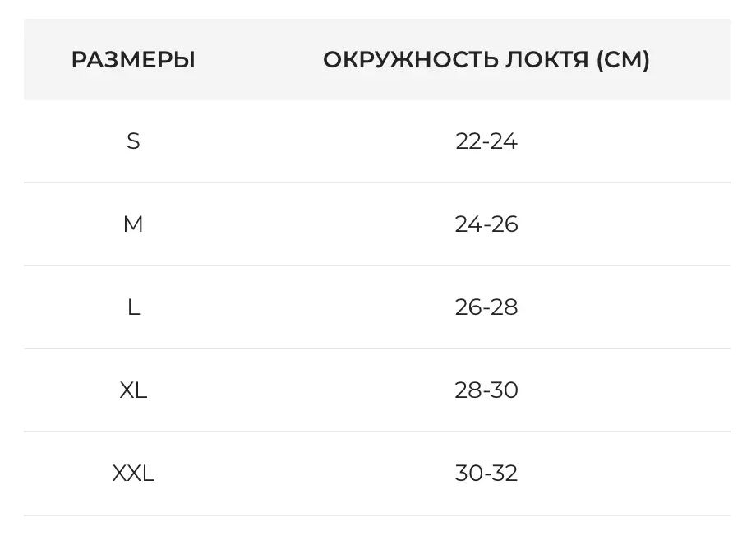Select the XL size label

(x=133, y=390)
